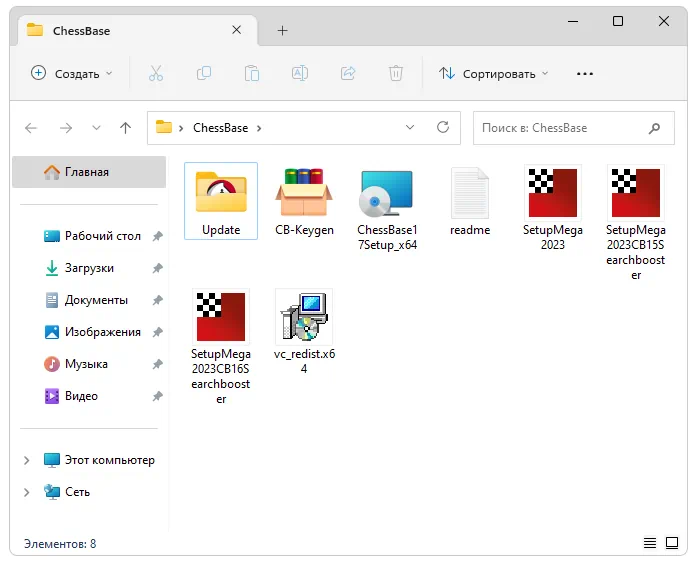Click the Rename toolbar icon
Image resolution: width=693 pixels, height=563 pixels.
click(x=300, y=73)
